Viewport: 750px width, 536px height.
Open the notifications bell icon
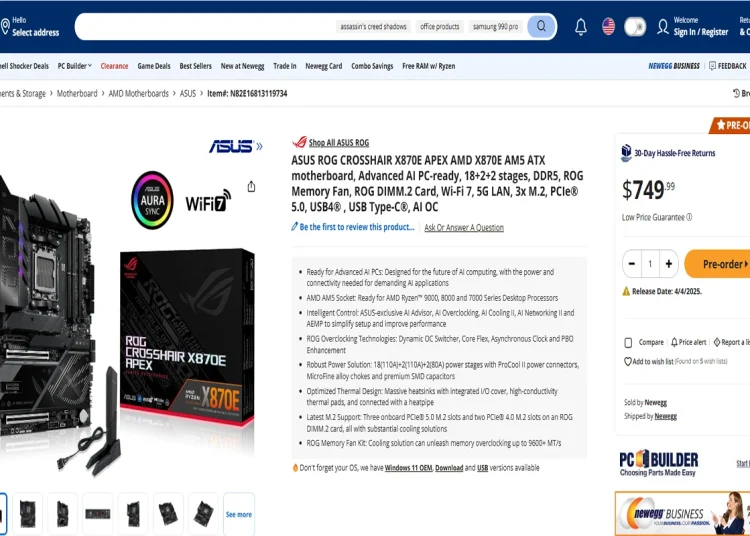581,27
